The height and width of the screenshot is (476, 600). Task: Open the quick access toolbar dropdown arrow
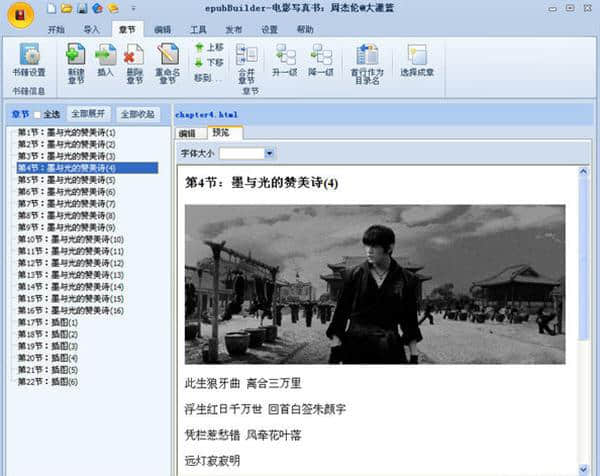point(134,8)
